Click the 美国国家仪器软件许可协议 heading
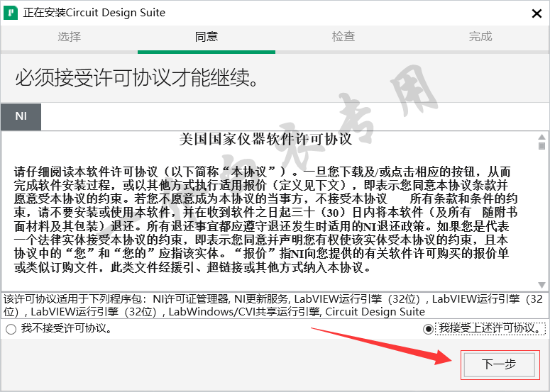 coord(265,139)
